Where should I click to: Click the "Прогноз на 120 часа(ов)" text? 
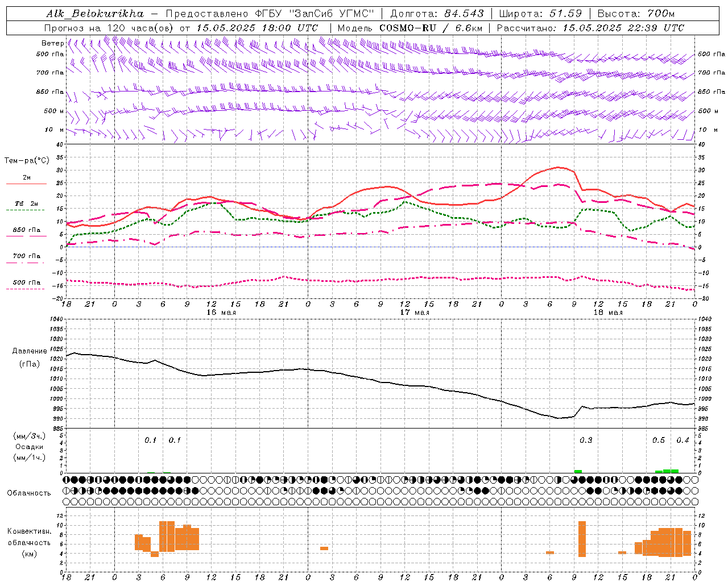click(109, 28)
